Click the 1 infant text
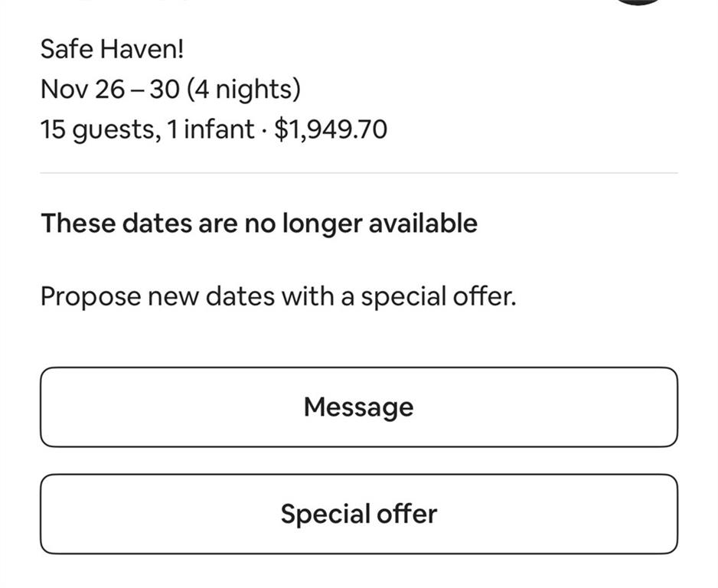Viewport: 718px width, 588px height. click(x=211, y=129)
